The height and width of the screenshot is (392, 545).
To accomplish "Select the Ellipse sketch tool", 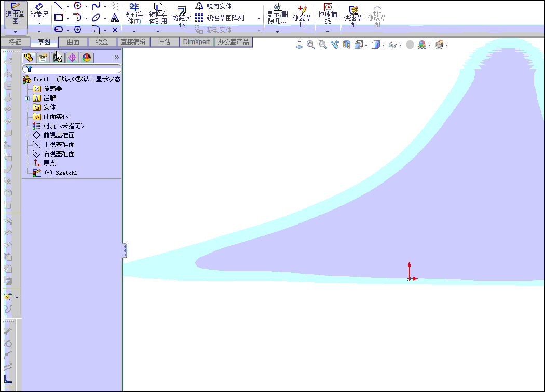I will point(96,17).
